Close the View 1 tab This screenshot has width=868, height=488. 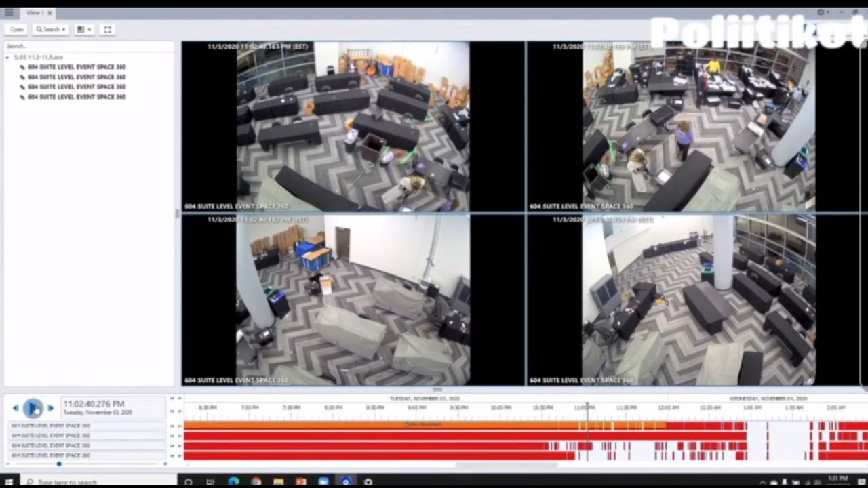[50, 13]
